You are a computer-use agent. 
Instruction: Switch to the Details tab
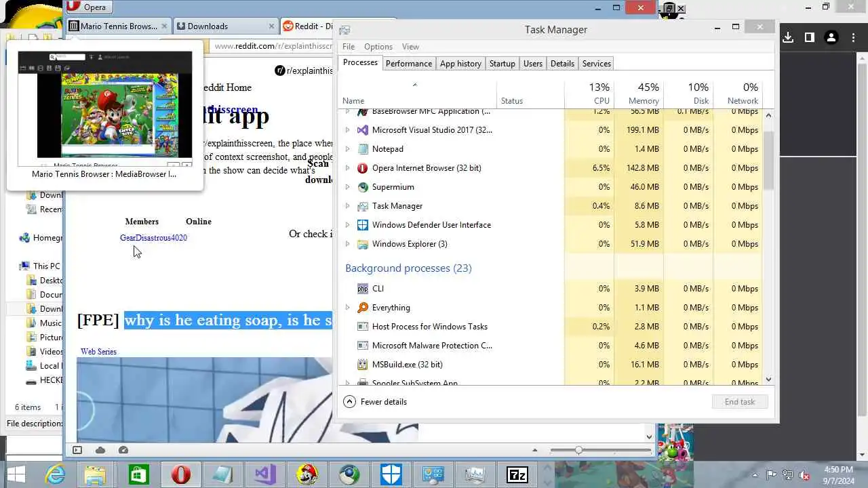click(x=562, y=64)
